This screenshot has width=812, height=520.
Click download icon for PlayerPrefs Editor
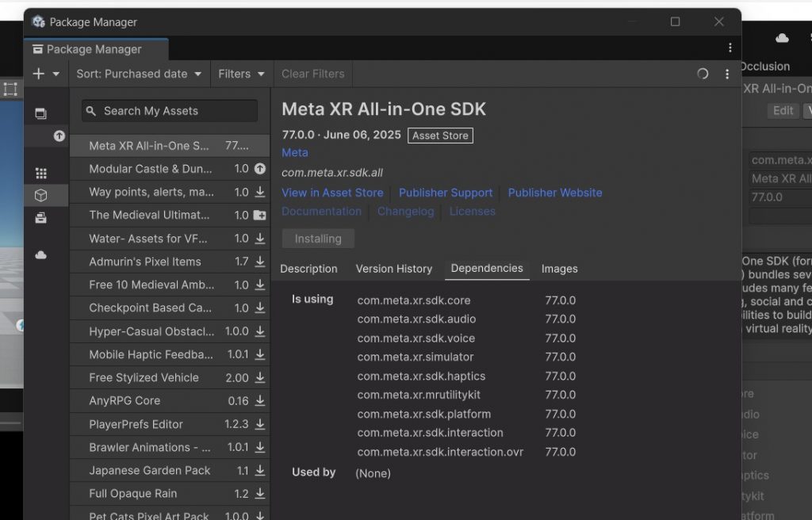[x=260, y=423]
